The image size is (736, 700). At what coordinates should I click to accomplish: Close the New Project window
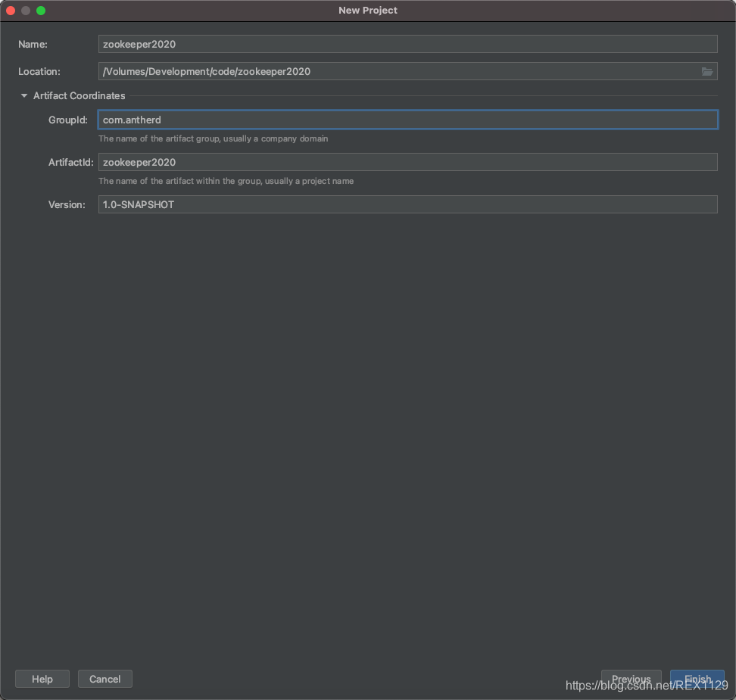tap(11, 11)
